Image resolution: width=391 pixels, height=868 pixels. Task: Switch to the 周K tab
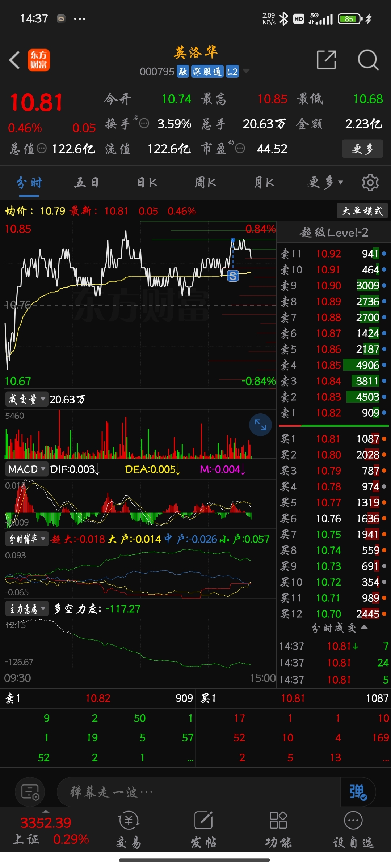click(205, 183)
